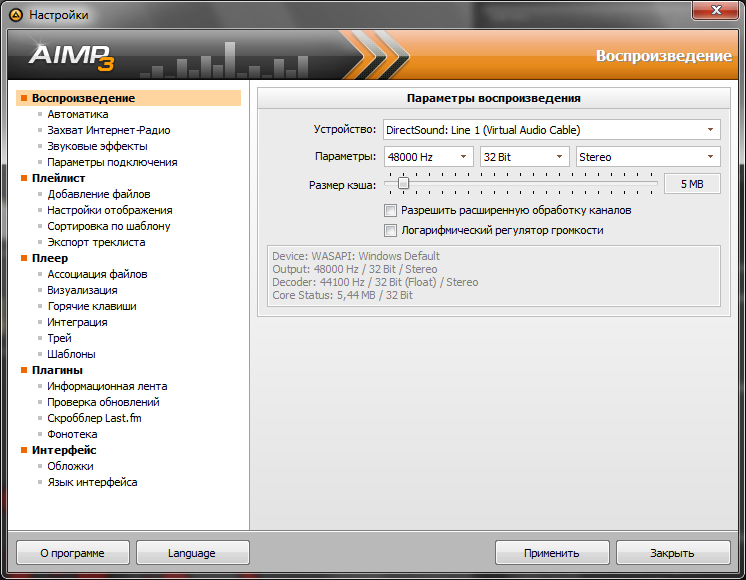Image resolution: width=746 pixels, height=580 pixels.
Task: Open Ассоциация файлов page
Action: (x=97, y=274)
